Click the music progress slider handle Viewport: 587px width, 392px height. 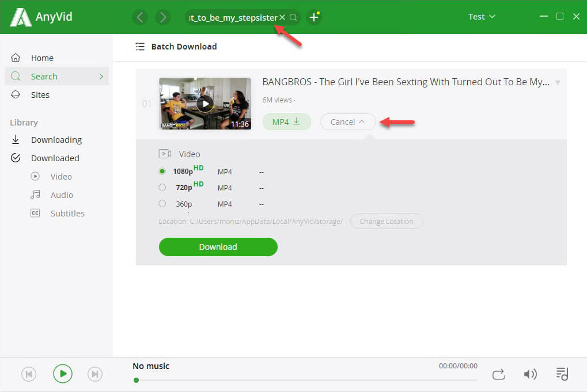[x=137, y=380]
